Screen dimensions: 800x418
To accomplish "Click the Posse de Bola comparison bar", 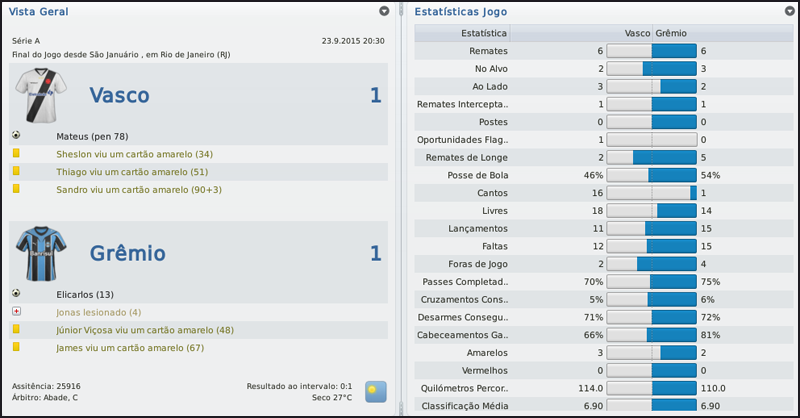I will [651, 175].
